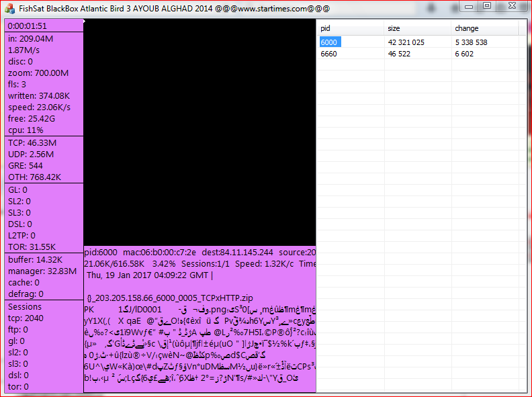Click the change value 6 602
This screenshot has height=397, width=532.
(x=464, y=53)
